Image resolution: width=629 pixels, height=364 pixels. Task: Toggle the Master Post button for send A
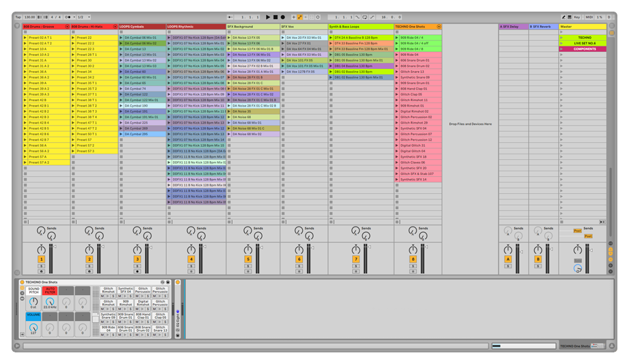tap(577, 231)
